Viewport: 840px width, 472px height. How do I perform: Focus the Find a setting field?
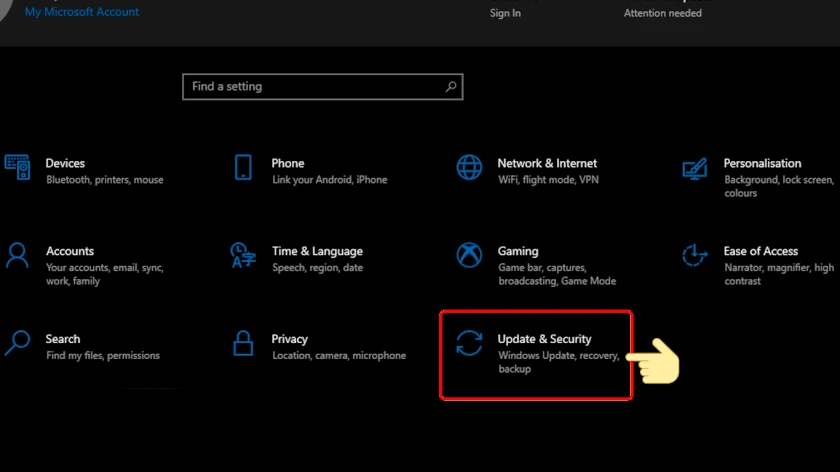coord(322,86)
